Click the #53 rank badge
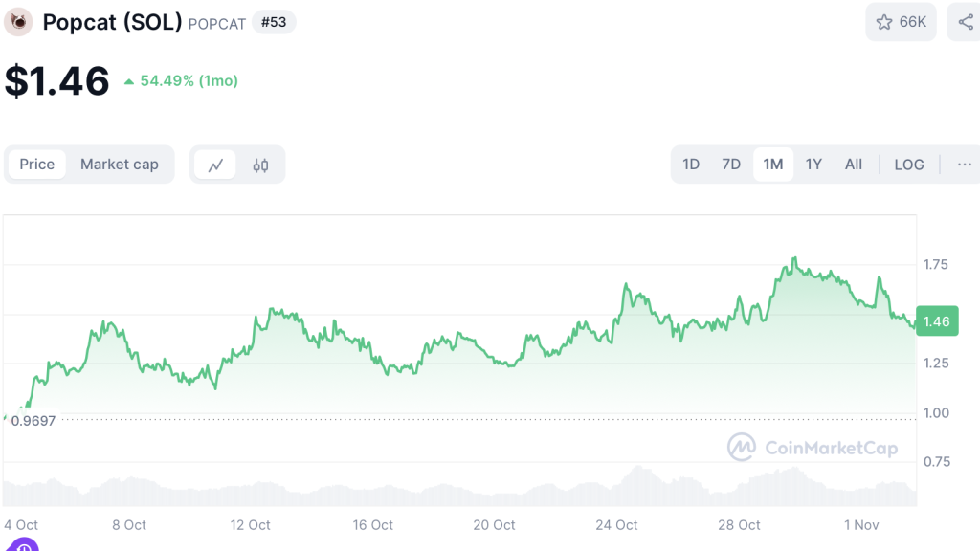Screen dimensions: 980x551 pyautogui.click(x=274, y=23)
